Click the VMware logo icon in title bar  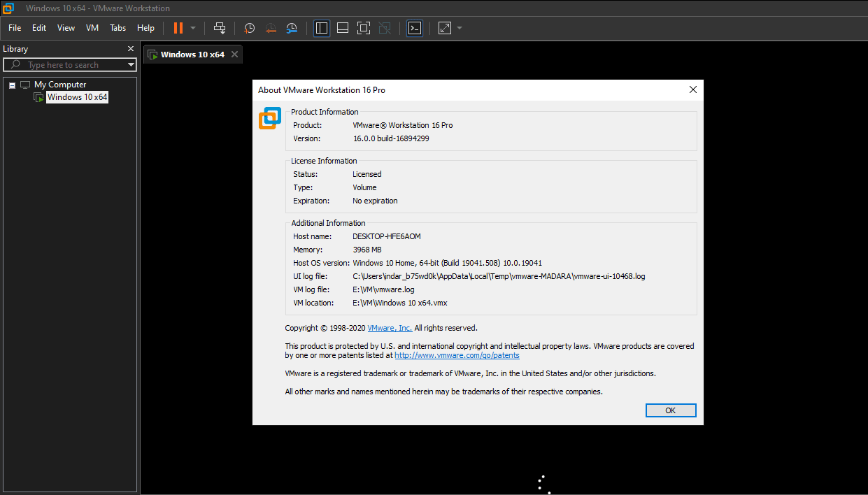pyautogui.click(x=8, y=8)
